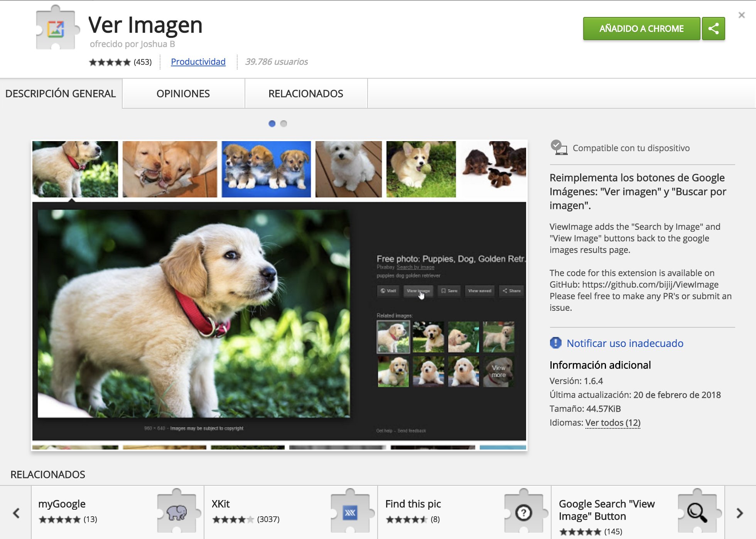756x539 pixels.
Task: Click the corgi with tennis ball thumbnail
Action: click(x=421, y=169)
